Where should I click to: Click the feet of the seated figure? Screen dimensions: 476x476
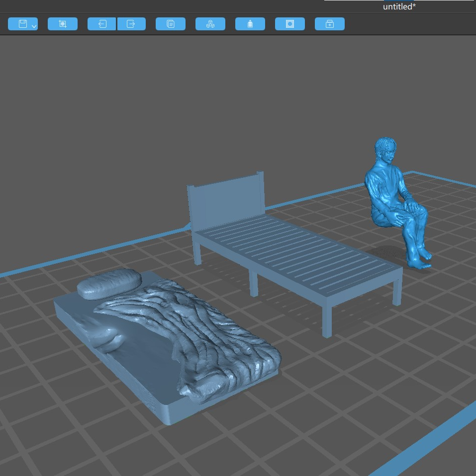pos(421,261)
